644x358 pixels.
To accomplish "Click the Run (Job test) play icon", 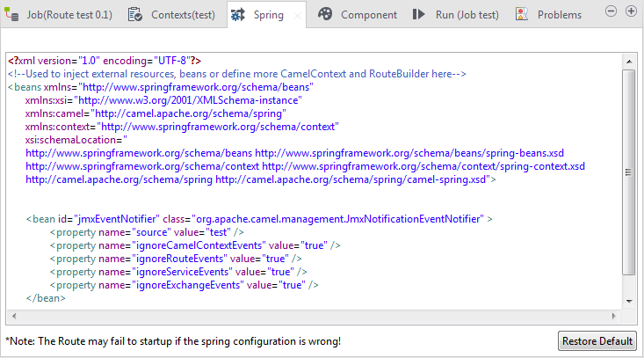I will [419, 14].
